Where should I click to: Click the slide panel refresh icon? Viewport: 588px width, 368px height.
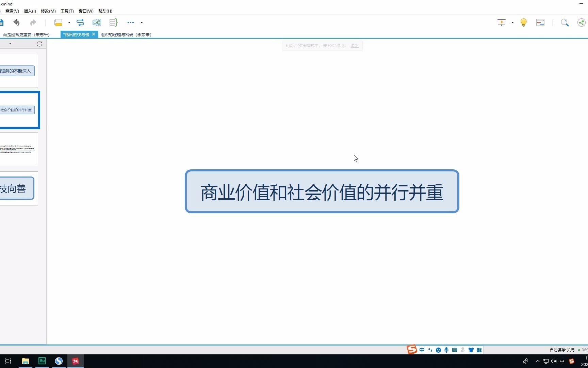pos(39,44)
